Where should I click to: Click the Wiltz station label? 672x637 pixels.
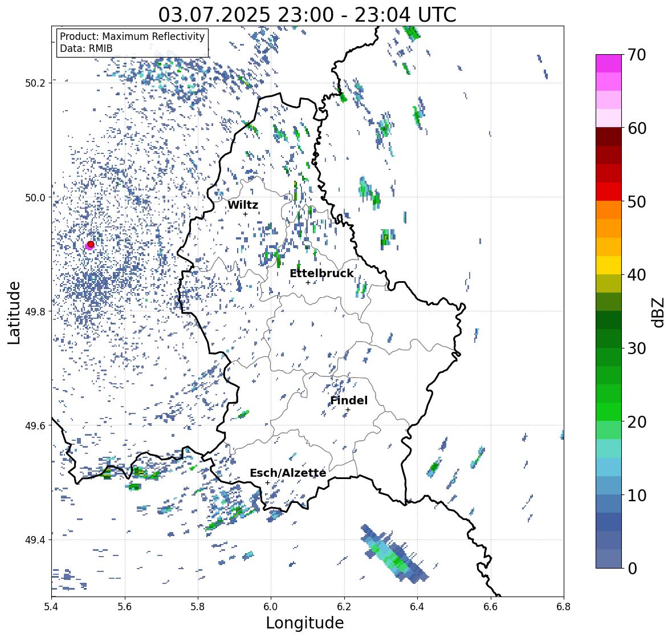point(243,205)
